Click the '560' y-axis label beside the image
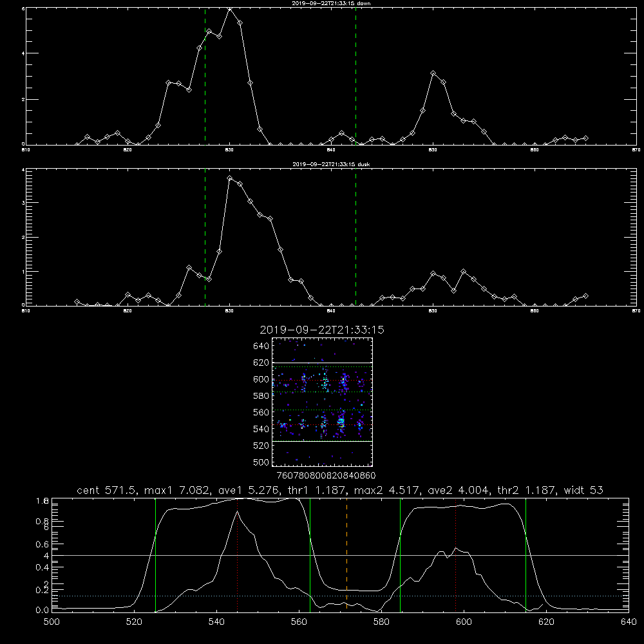Image resolution: width=644 pixels, height=644 pixels. tap(261, 412)
